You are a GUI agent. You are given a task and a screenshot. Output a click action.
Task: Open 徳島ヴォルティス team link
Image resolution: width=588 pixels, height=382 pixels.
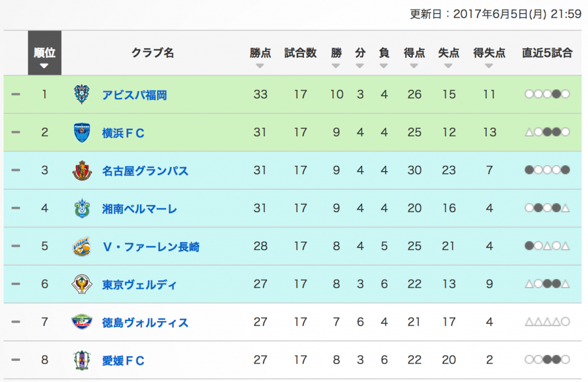click(x=145, y=323)
